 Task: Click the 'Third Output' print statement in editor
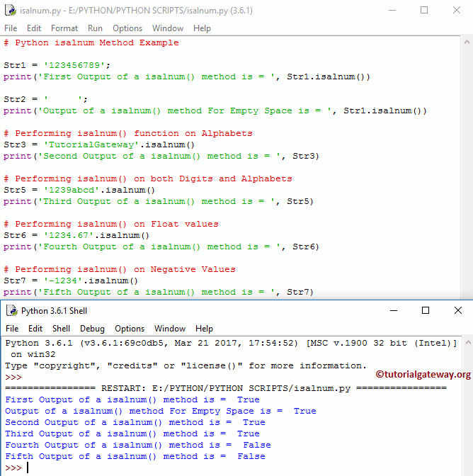159,201
